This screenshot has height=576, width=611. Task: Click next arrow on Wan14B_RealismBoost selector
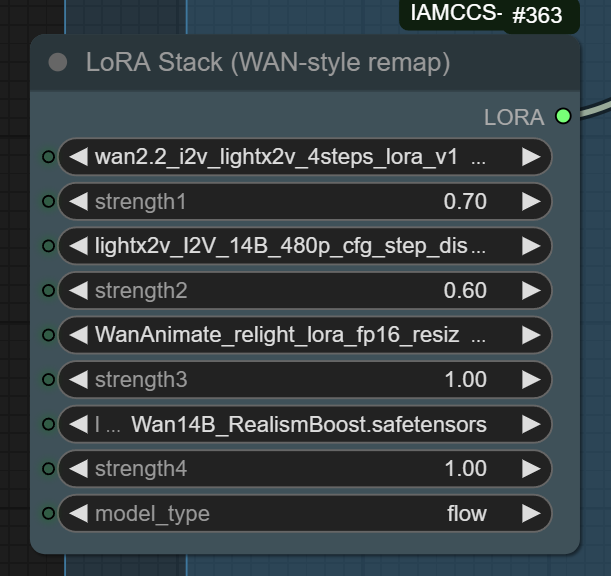tap(531, 424)
